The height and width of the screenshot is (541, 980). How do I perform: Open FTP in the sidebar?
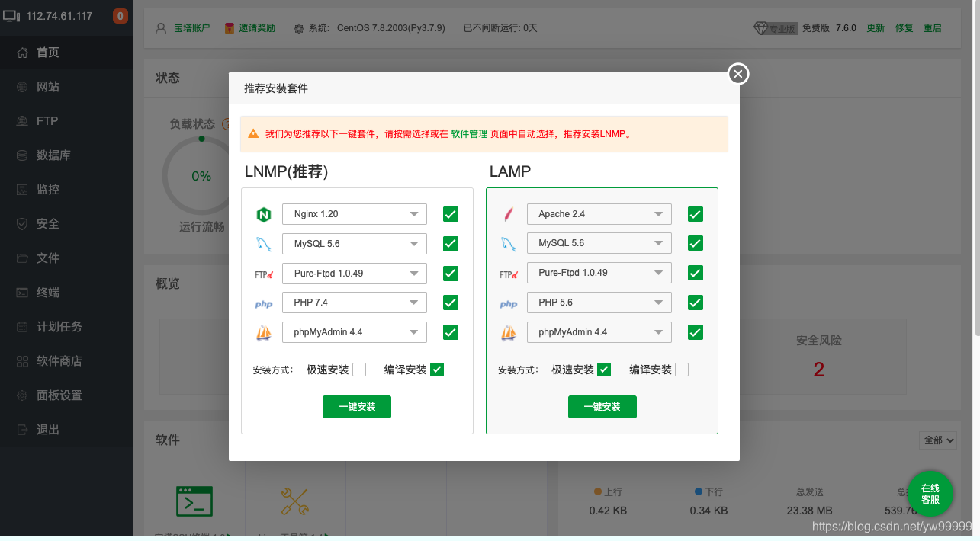point(66,121)
